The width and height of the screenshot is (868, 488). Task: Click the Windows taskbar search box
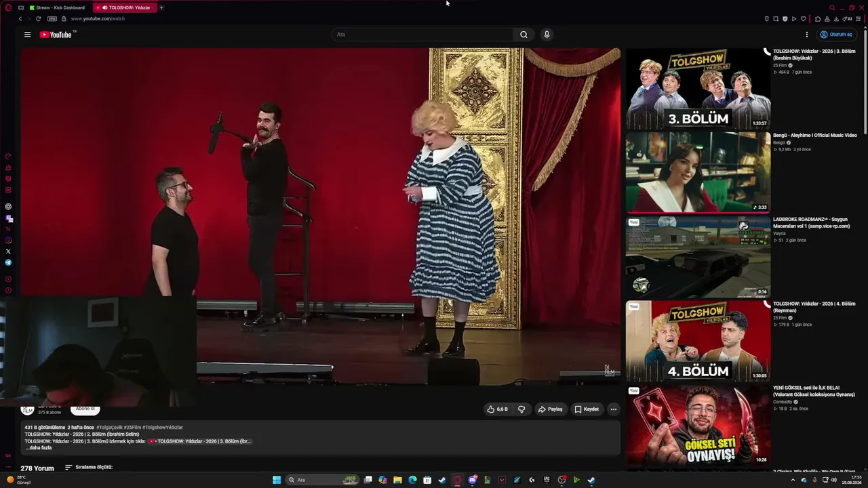321,480
